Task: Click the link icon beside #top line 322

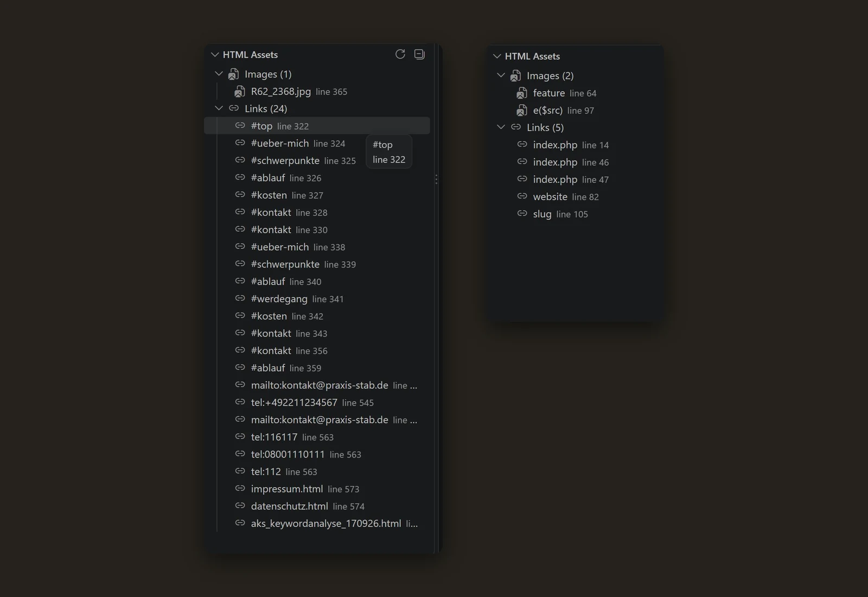Action: 240,126
